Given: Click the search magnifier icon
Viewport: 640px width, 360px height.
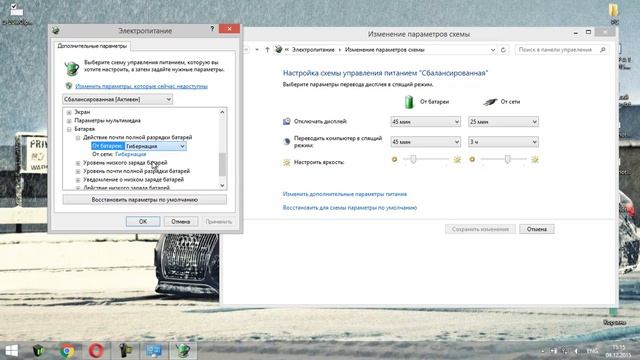Looking at the screenshot, I should pos(602,50).
